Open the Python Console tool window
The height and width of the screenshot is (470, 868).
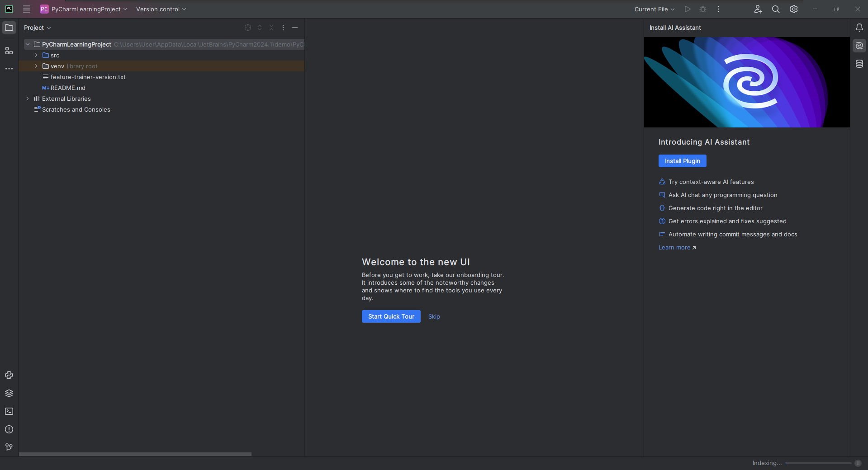(x=9, y=375)
